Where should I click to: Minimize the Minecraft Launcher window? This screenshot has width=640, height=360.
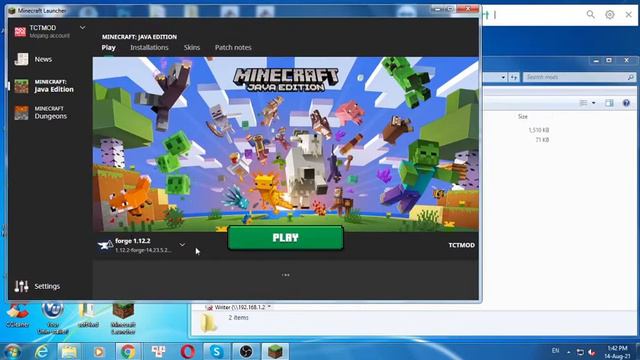438,9
